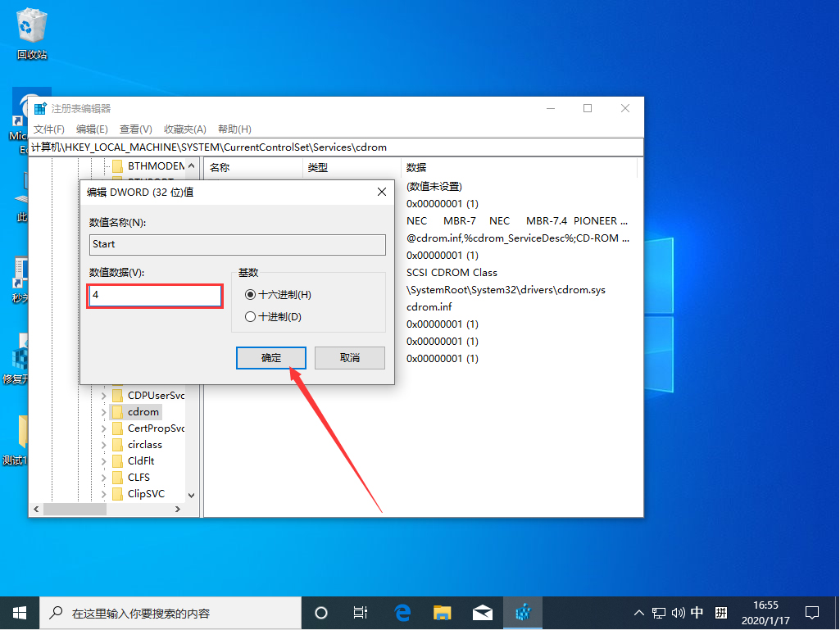
Task: Click inside the 数值数据 value field
Action: pos(154,294)
